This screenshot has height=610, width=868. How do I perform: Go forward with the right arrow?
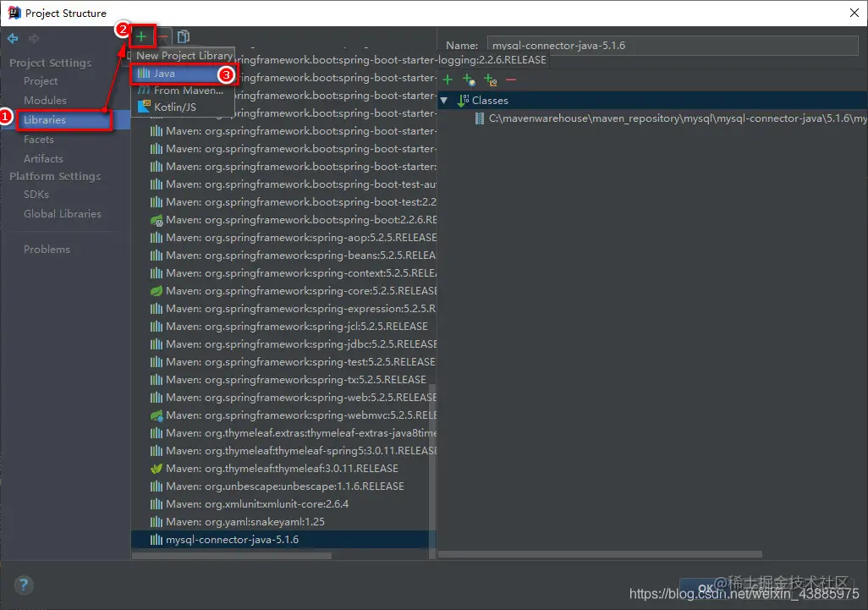[x=34, y=38]
